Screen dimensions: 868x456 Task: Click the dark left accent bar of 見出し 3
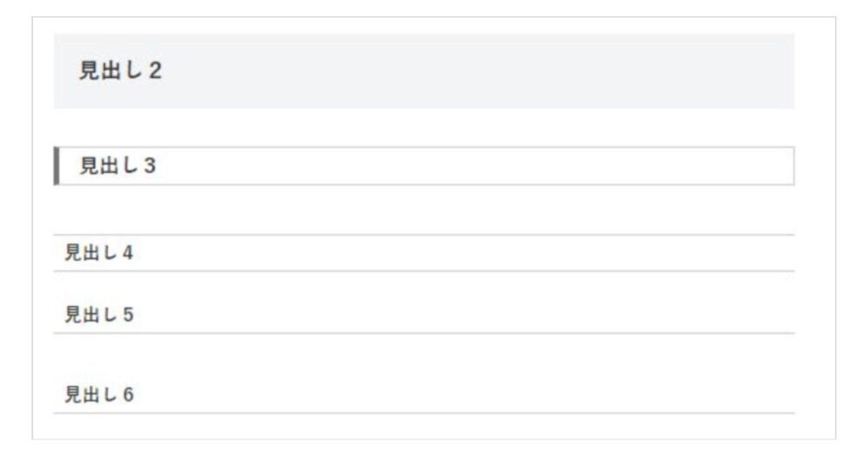point(56,166)
